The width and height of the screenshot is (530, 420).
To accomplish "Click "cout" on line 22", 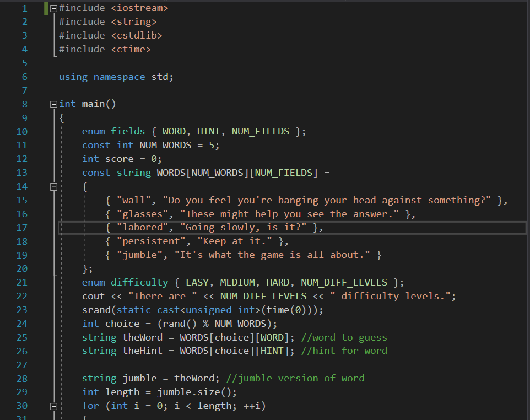I will click(x=93, y=296).
